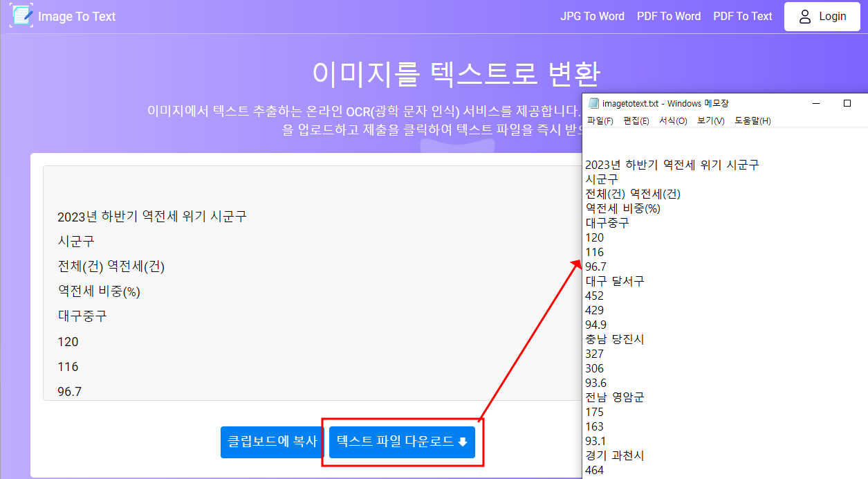Open the JPG To Word page
The height and width of the screenshot is (479, 868).
592,16
